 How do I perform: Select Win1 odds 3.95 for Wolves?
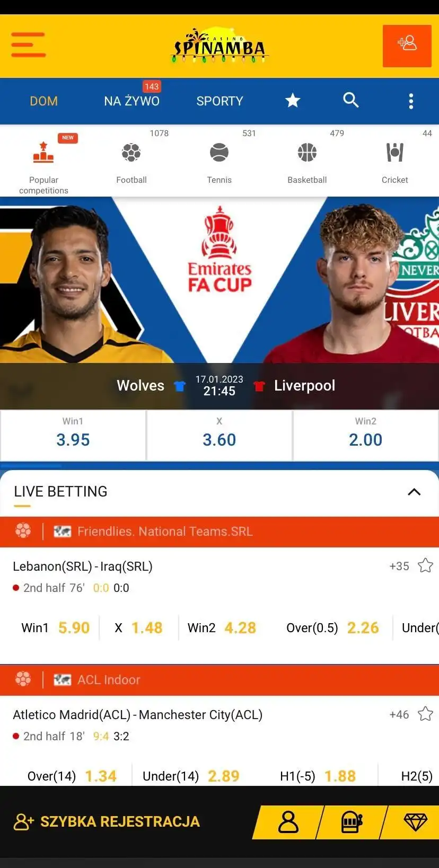pyautogui.click(x=73, y=435)
